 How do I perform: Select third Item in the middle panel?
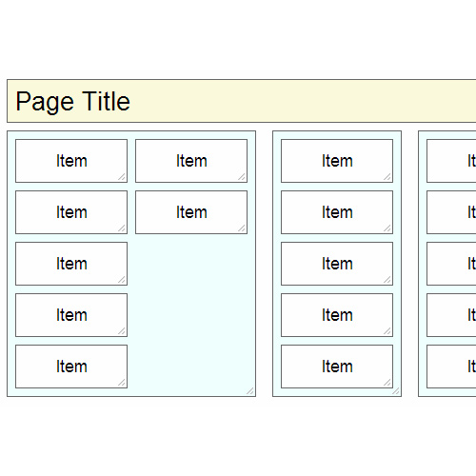point(337,264)
